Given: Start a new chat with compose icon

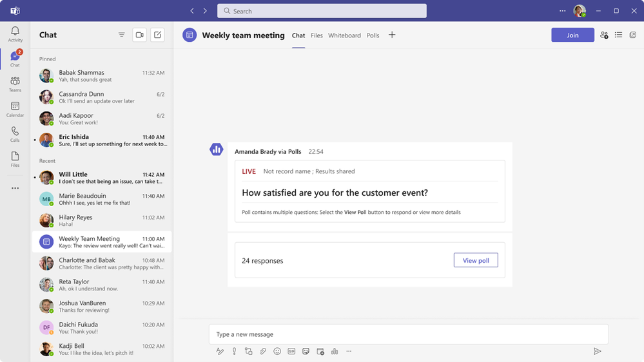Looking at the screenshot, I should [157, 35].
